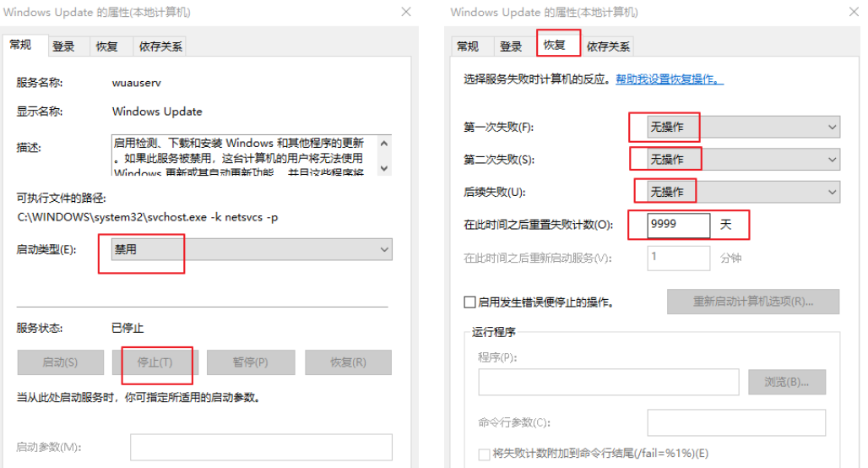The image size is (868, 468).
Task: Close the left Windows Update properties dialog
Action: coord(406,12)
